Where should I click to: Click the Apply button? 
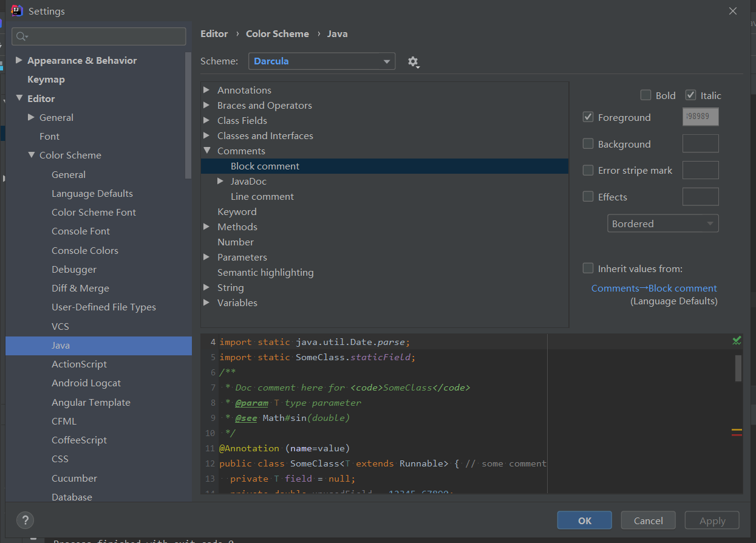click(712, 521)
